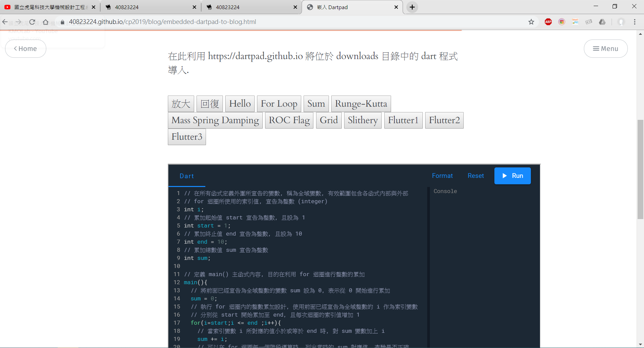Click Format in the DartPad toolbar
Image resolution: width=644 pixels, height=348 pixels.
[x=442, y=176]
